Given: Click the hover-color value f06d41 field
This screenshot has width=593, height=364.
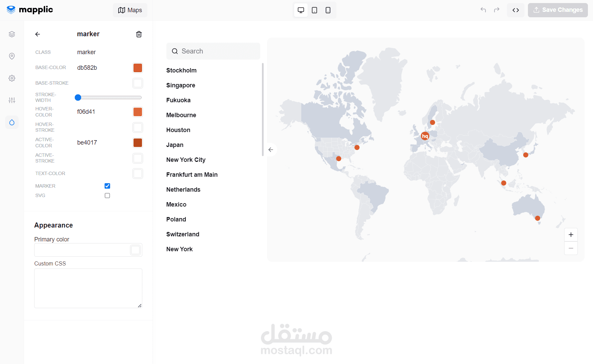Looking at the screenshot, I should coord(86,112).
